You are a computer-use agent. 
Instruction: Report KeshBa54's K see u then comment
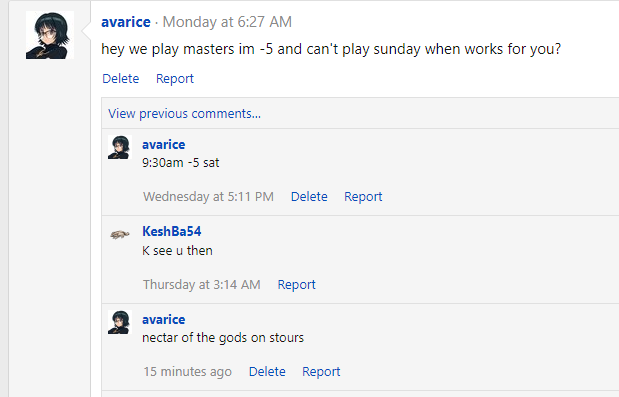coord(296,285)
